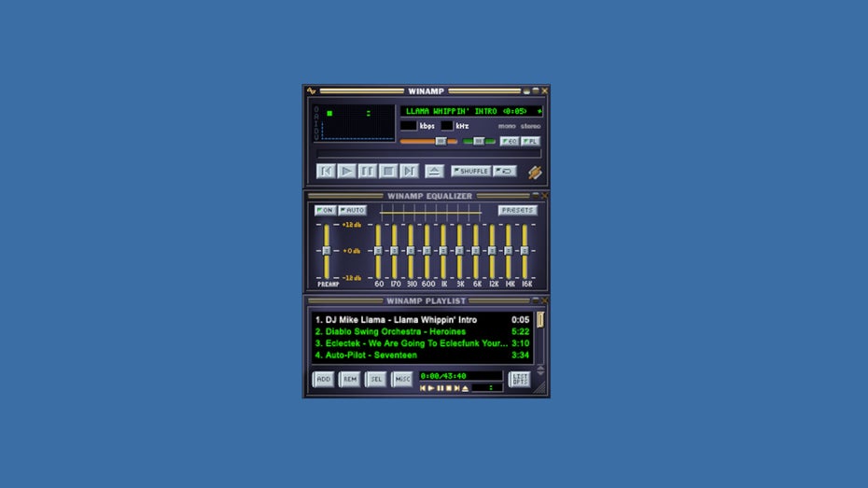
Task: Select Diablo Swing Orchestra - Heroines track
Action: (423, 331)
